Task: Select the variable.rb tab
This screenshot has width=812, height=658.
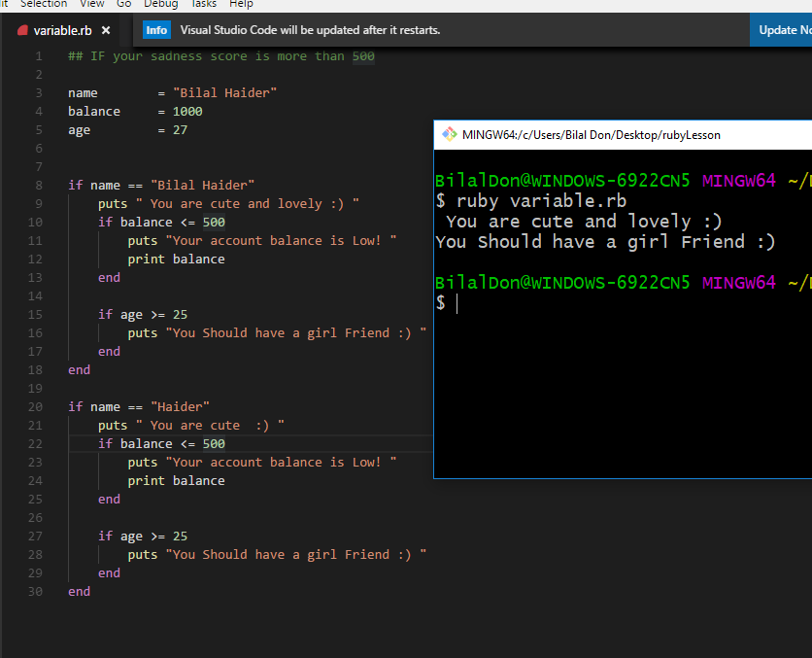Action: [62, 30]
